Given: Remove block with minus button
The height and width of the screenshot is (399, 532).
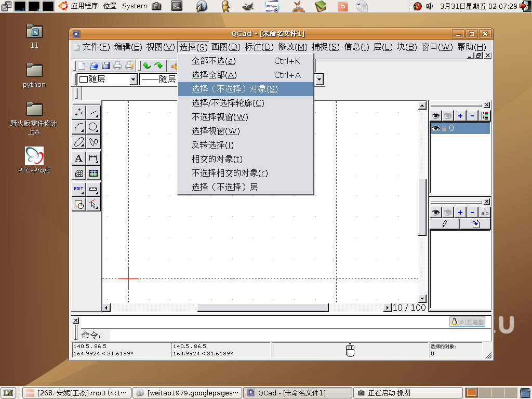Looking at the screenshot, I should pyautogui.click(x=472, y=212).
